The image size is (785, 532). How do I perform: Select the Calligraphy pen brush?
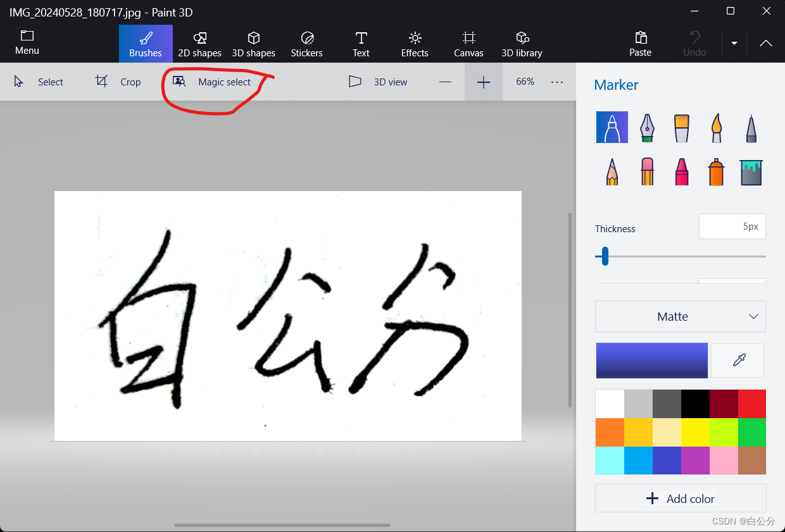click(647, 127)
